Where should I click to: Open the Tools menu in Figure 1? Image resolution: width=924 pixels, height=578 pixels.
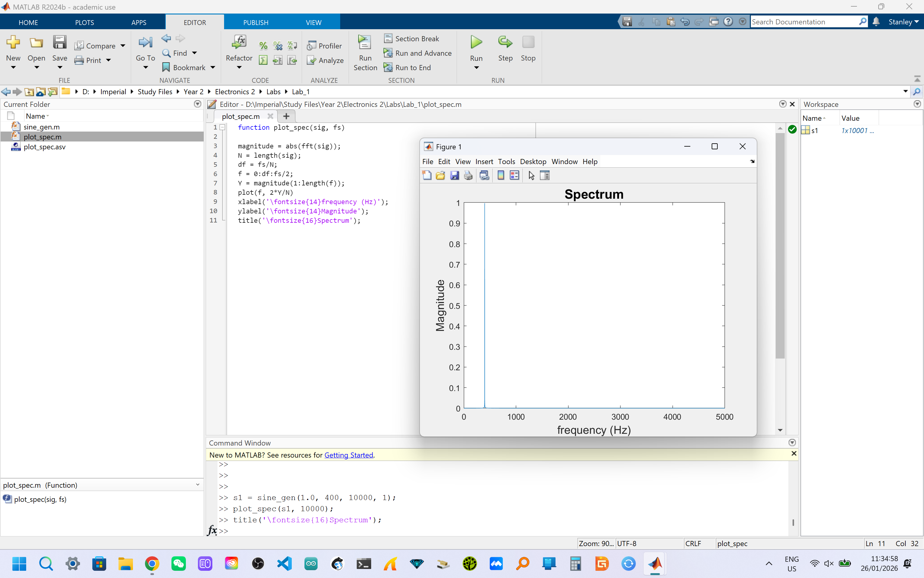coord(506,162)
